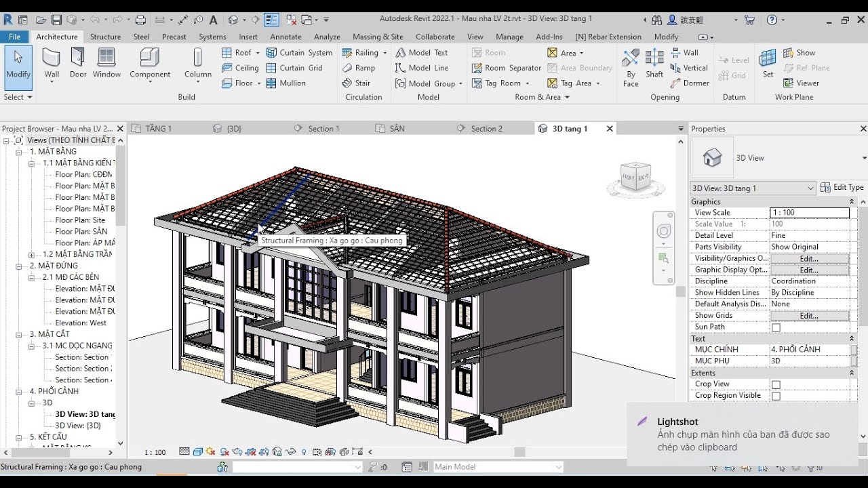Toggle Visual Style icon in view control bar

pyautogui.click(x=198, y=451)
